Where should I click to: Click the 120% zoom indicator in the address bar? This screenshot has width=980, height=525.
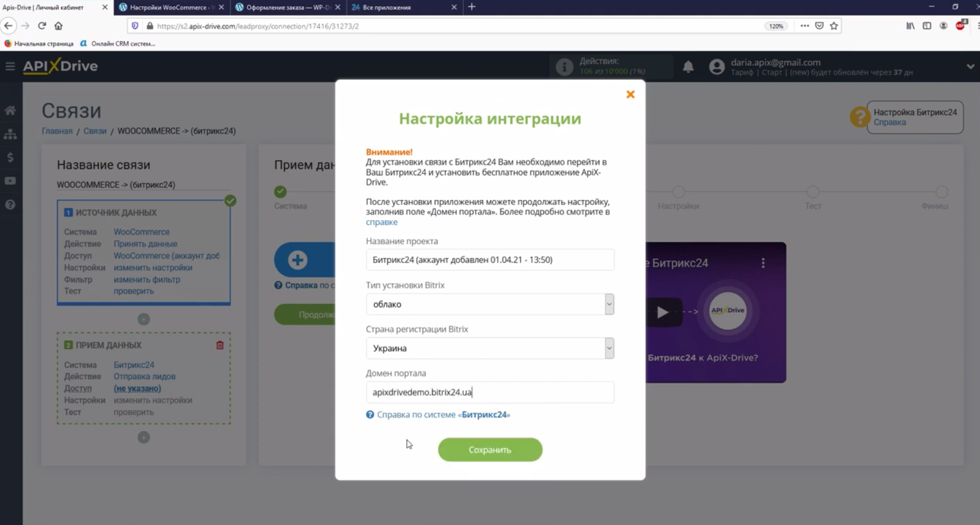tap(776, 26)
